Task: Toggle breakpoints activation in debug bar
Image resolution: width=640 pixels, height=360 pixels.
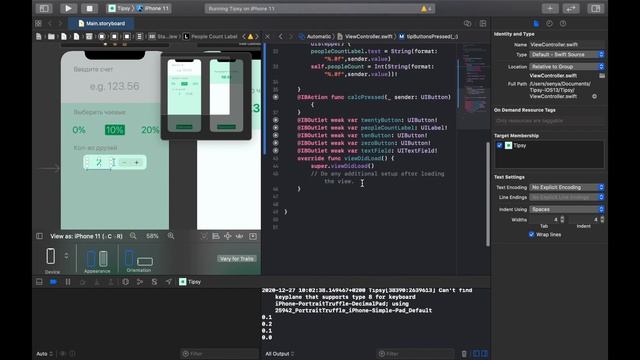Action: [53, 282]
